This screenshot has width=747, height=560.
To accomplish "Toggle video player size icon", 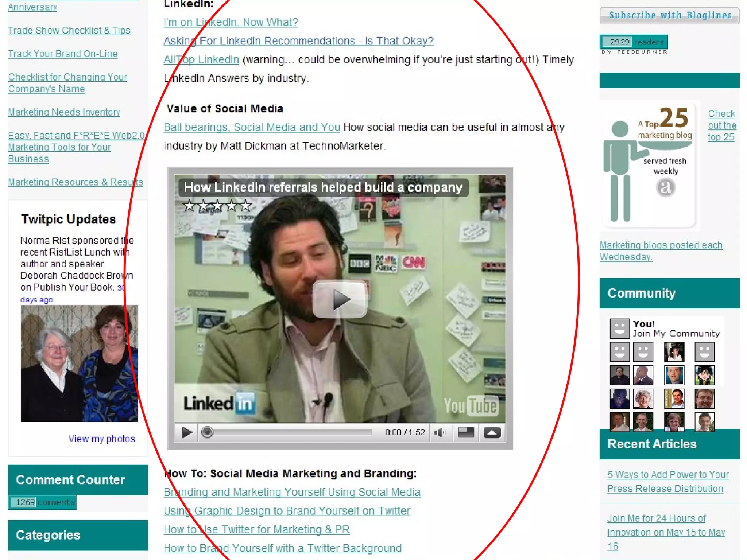I will tap(466, 432).
